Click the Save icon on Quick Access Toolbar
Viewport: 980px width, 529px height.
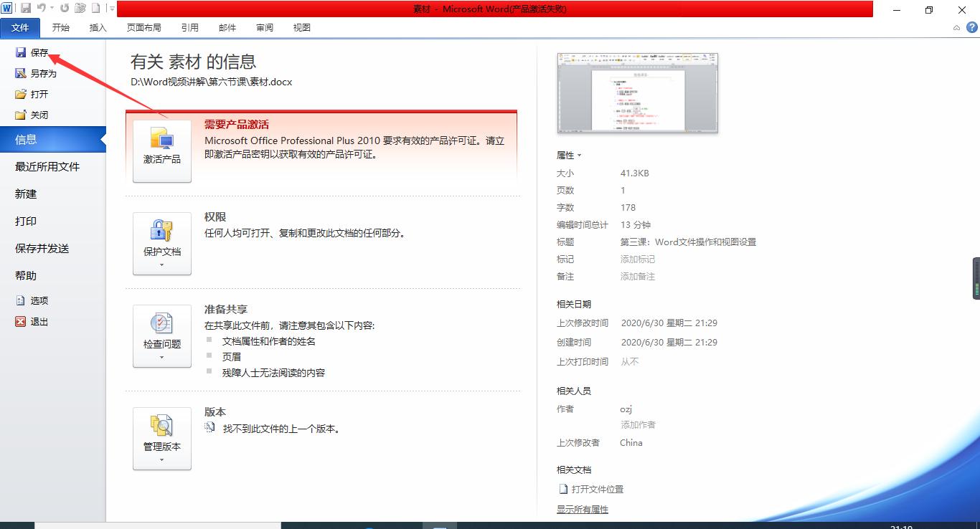point(26,8)
